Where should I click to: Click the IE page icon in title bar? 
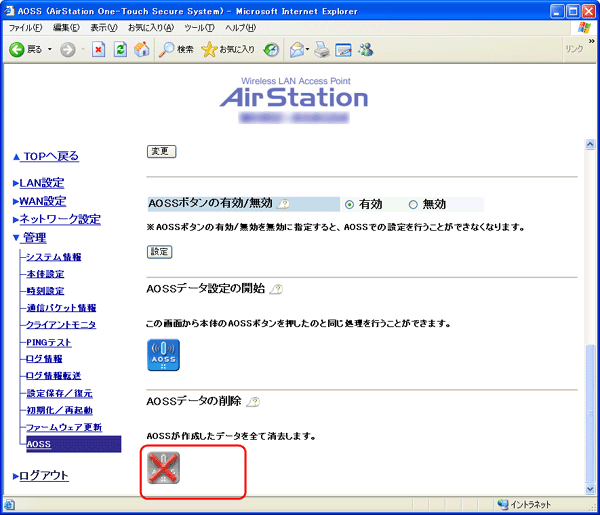[9, 11]
